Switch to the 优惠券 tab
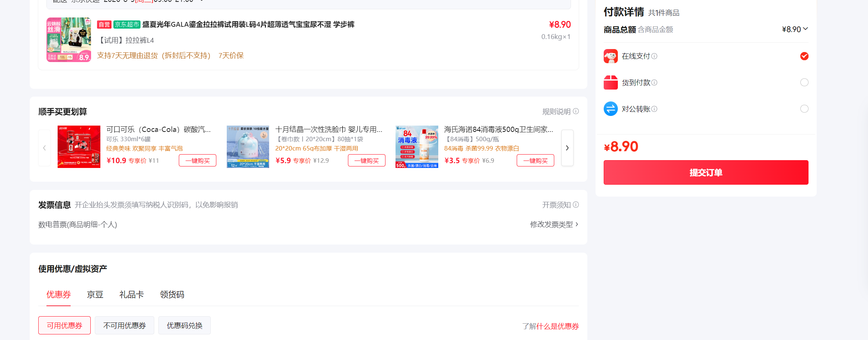This screenshot has width=868, height=340. click(59, 295)
